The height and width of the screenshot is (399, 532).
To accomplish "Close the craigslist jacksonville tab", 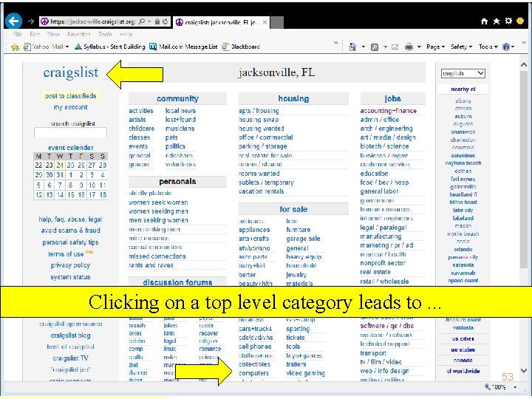I will pos(265,22).
